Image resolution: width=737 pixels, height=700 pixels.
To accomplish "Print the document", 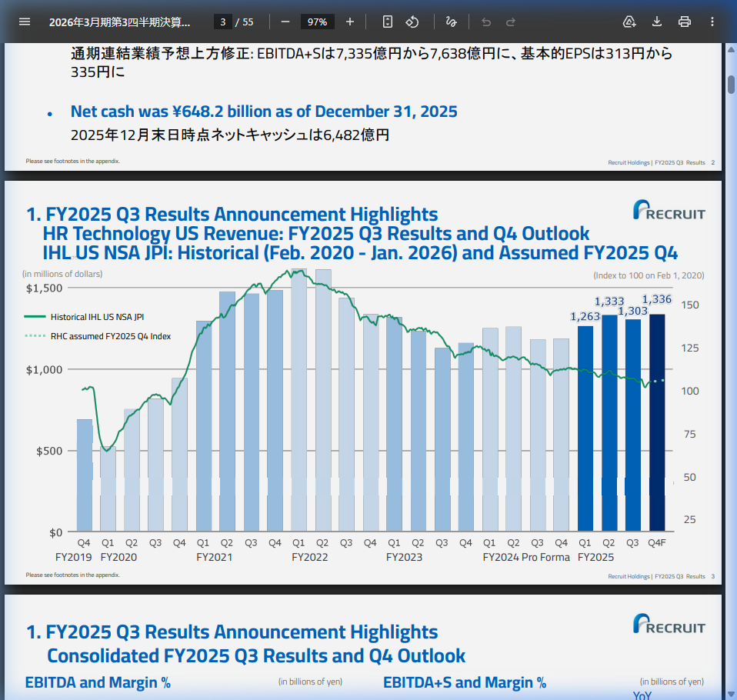I will [685, 22].
